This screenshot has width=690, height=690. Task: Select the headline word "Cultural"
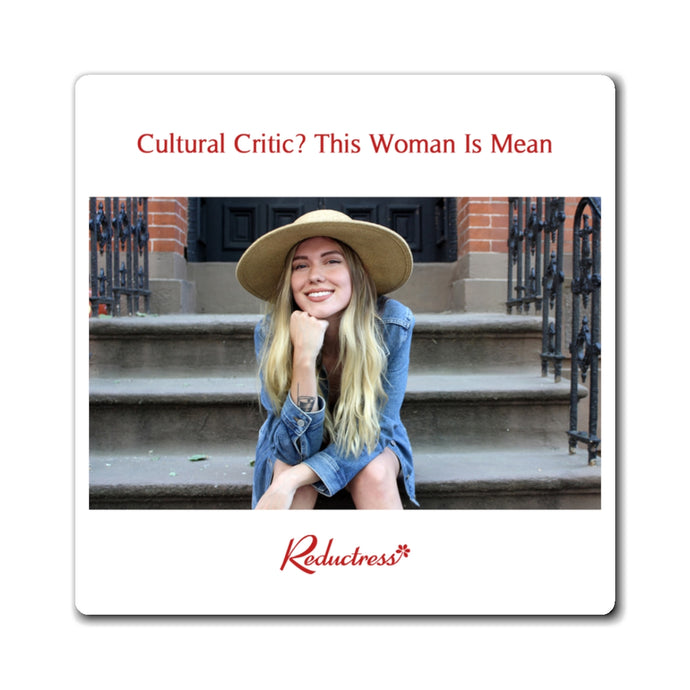click(x=181, y=143)
